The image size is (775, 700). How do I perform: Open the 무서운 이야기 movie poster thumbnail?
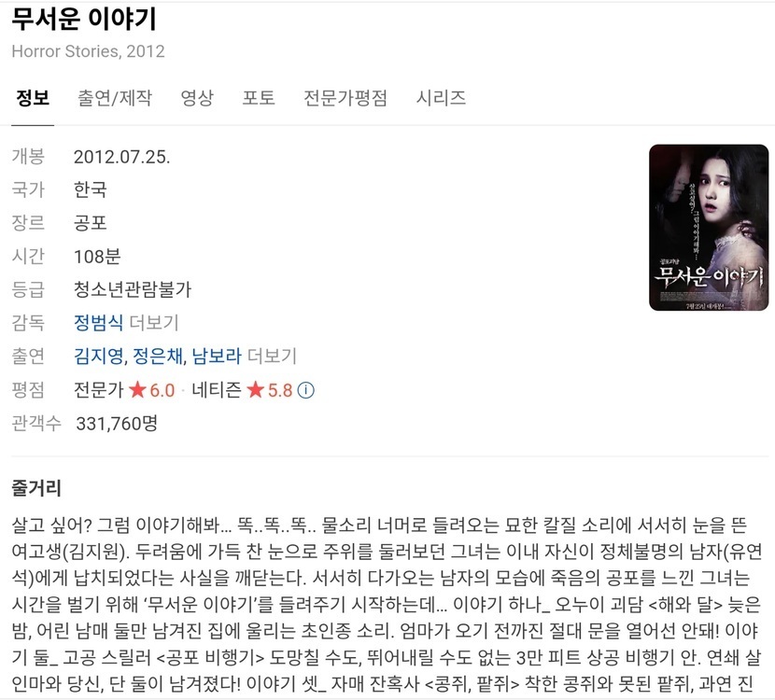pyautogui.click(x=709, y=228)
